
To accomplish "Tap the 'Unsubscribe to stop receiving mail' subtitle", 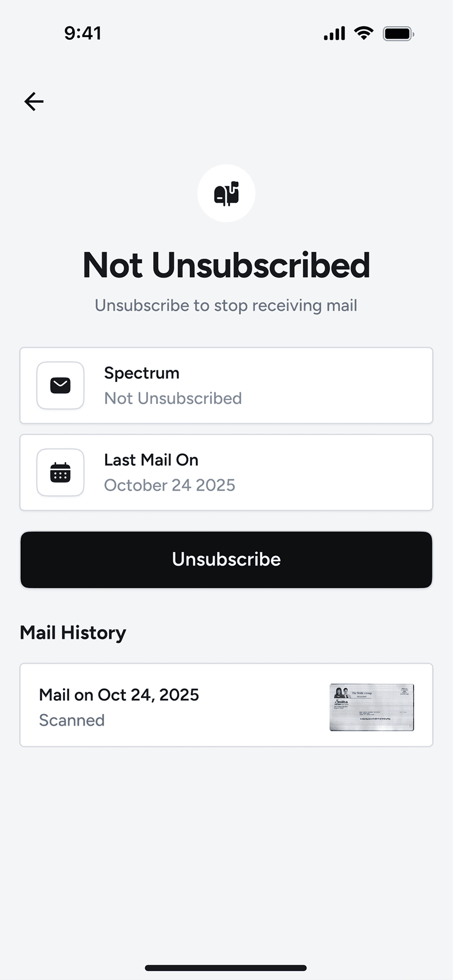I will pyautogui.click(x=226, y=306).
